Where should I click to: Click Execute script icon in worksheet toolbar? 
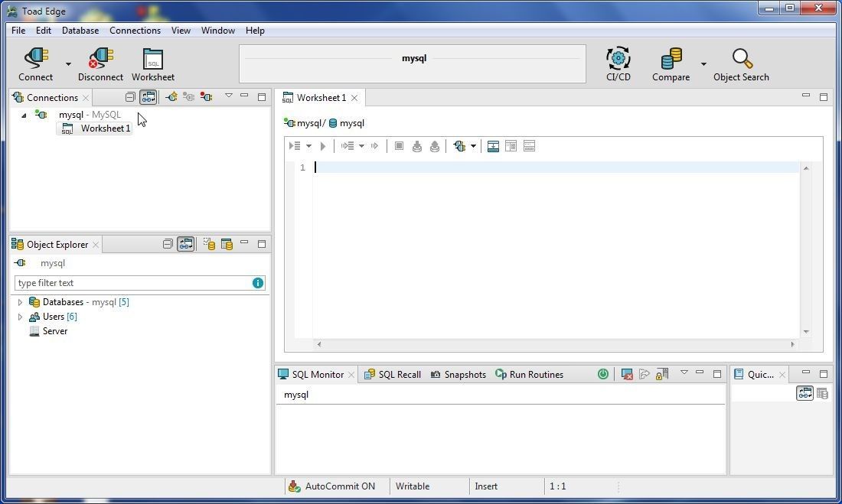click(295, 146)
